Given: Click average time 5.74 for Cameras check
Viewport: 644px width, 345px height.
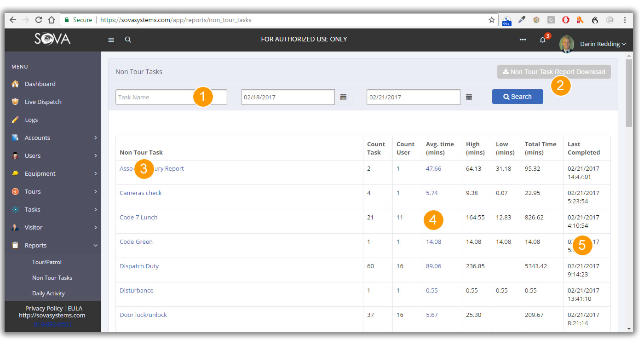Looking at the screenshot, I should click(x=432, y=193).
